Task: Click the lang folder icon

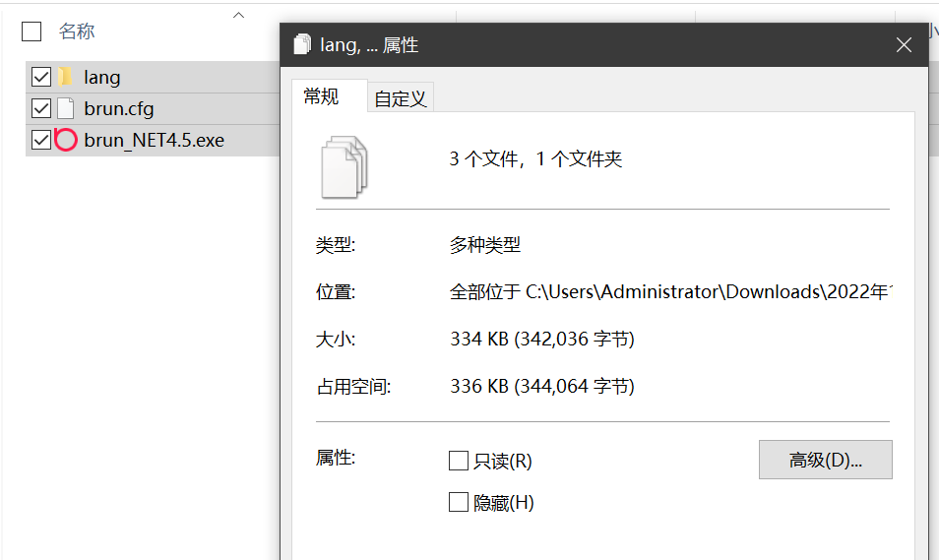Action: pyautogui.click(x=66, y=77)
